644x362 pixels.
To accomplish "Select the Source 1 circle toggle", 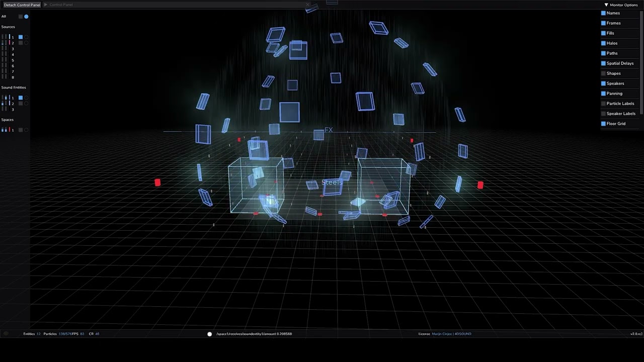I will (26, 37).
